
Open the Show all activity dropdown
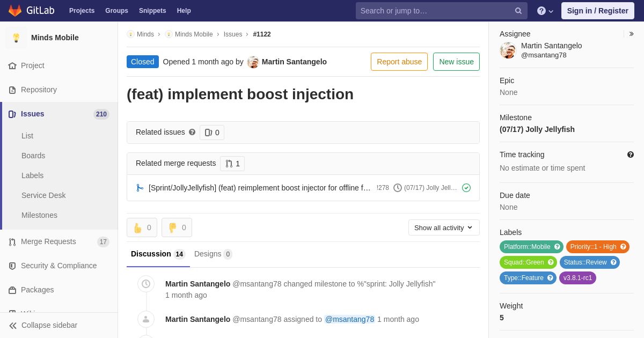click(444, 227)
